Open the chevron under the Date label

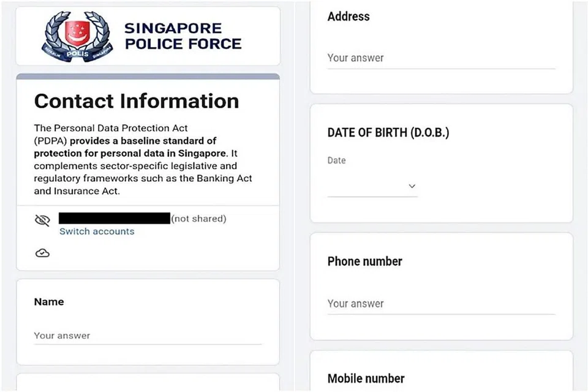[412, 186]
